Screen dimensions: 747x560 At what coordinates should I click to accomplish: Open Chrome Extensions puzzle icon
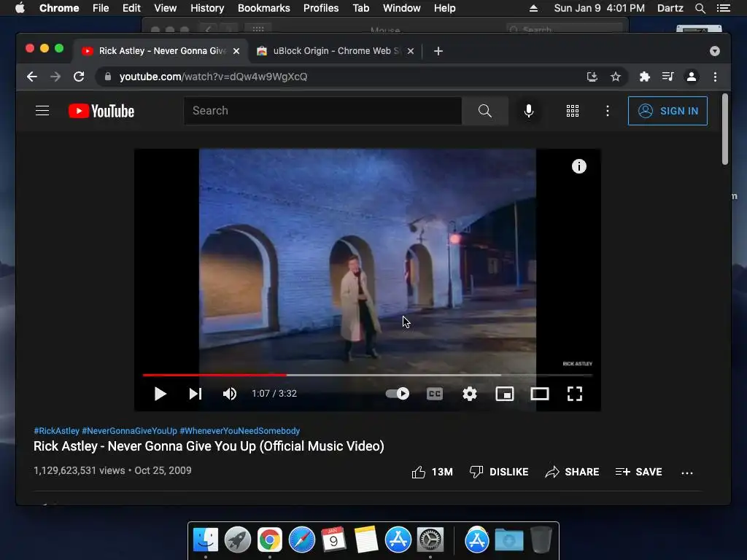[x=645, y=77]
